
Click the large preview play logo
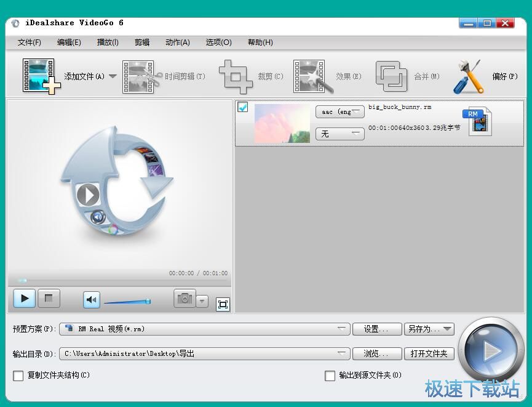click(x=117, y=181)
